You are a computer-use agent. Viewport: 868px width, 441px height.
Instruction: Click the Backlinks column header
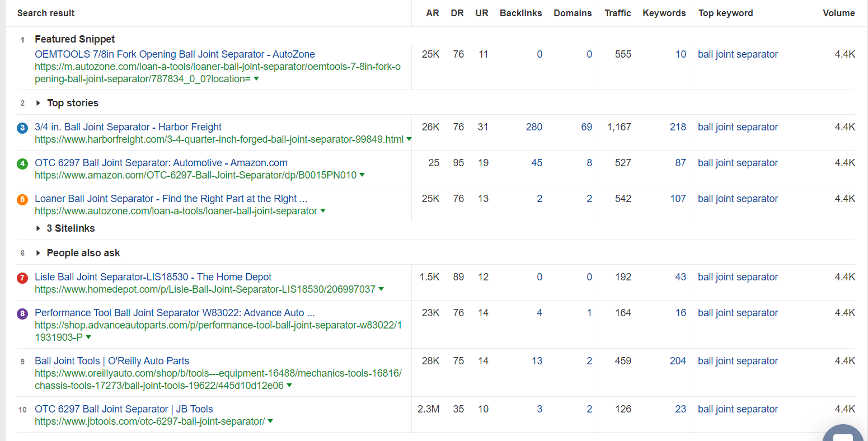(521, 13)
